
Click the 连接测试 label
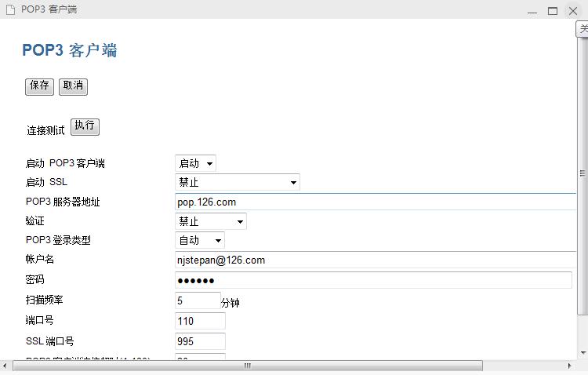pos(45,131)
